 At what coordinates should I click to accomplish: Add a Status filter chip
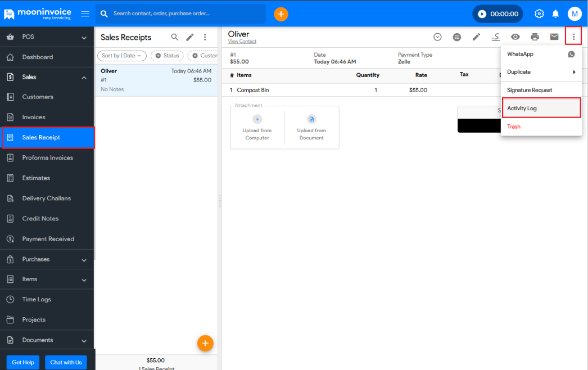[x=168, y=56]
